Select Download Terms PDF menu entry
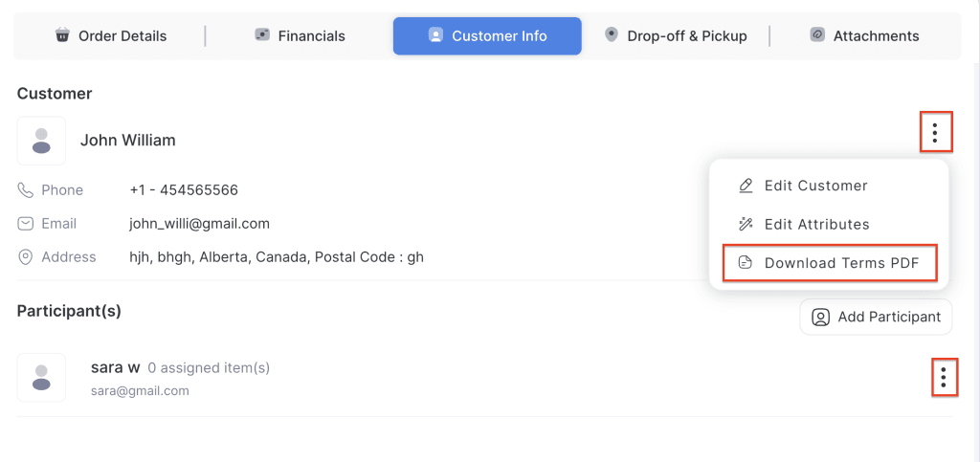Viewport: 980px width, 462px height. pyautogui.click(x=843, y=263)
